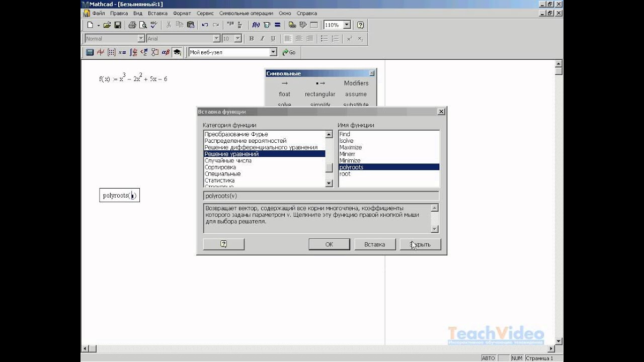
Task: Open a file via the Open folder icon
Action: click(107, 25)
